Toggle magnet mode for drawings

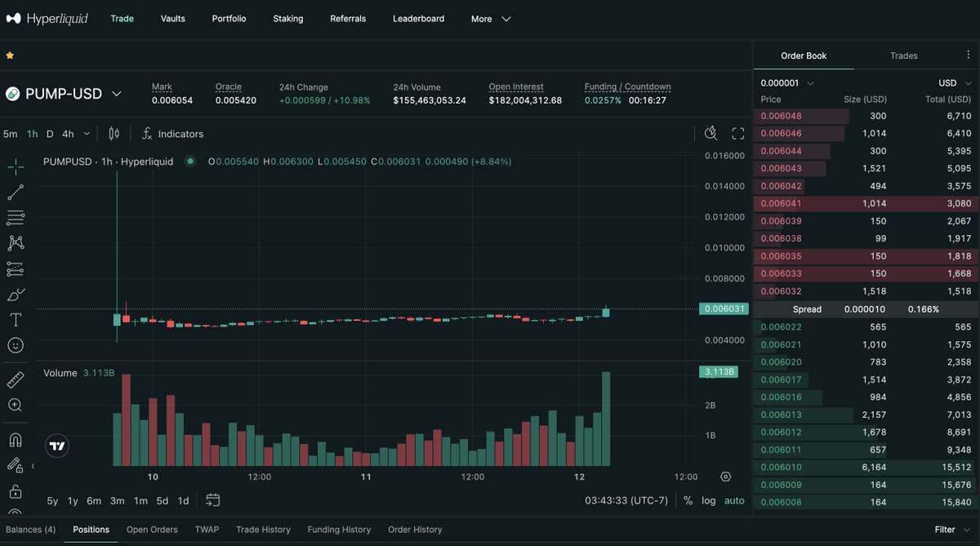[x=16, y=440]
